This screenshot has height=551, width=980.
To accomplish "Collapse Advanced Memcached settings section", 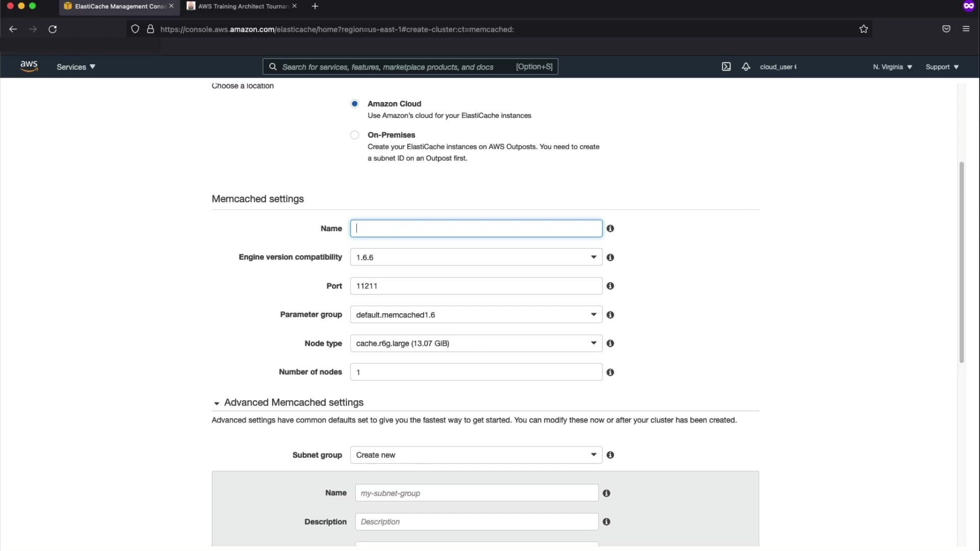I will (217, 403).
